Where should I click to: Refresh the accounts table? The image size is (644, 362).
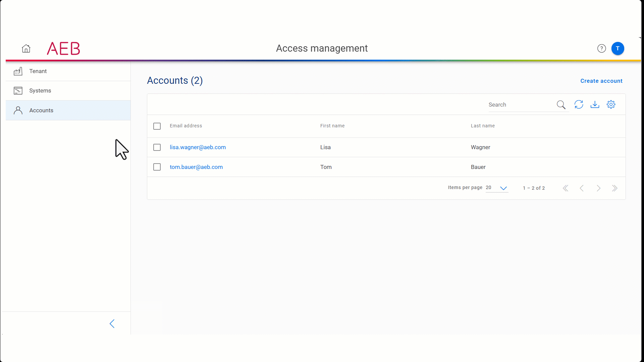(x=579, y=105)
